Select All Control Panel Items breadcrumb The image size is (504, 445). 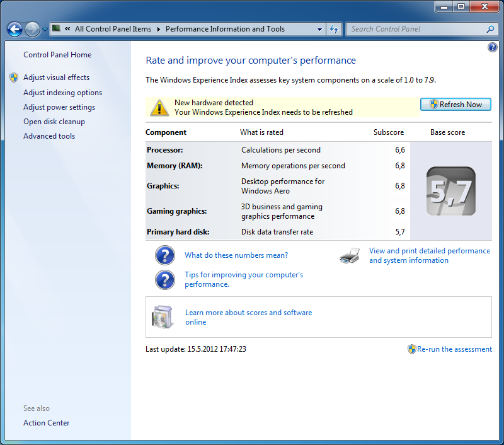point(113,29)
